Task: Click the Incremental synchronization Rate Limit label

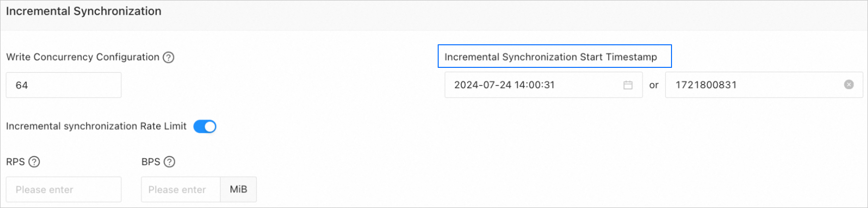Action: pos(96,126)
